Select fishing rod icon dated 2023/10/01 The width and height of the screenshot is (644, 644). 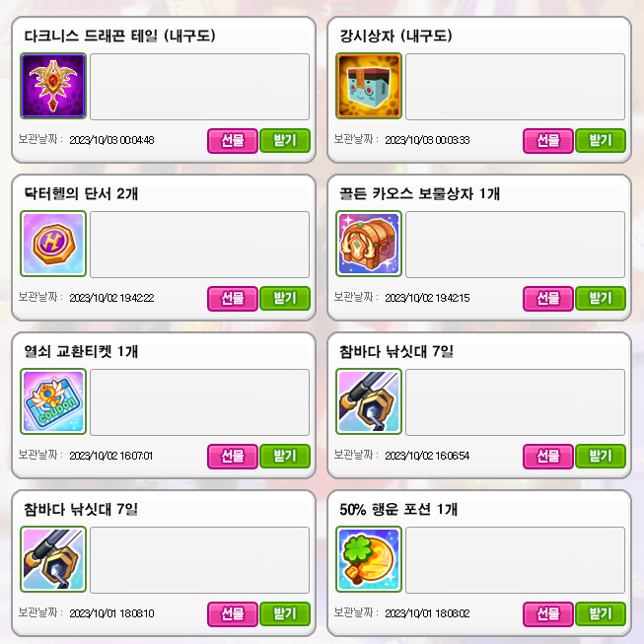coord(53,559)
